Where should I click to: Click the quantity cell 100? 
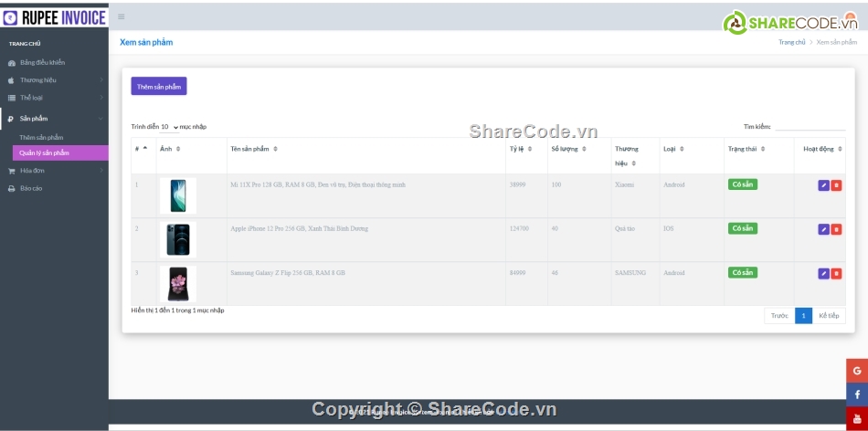(556, 184)
